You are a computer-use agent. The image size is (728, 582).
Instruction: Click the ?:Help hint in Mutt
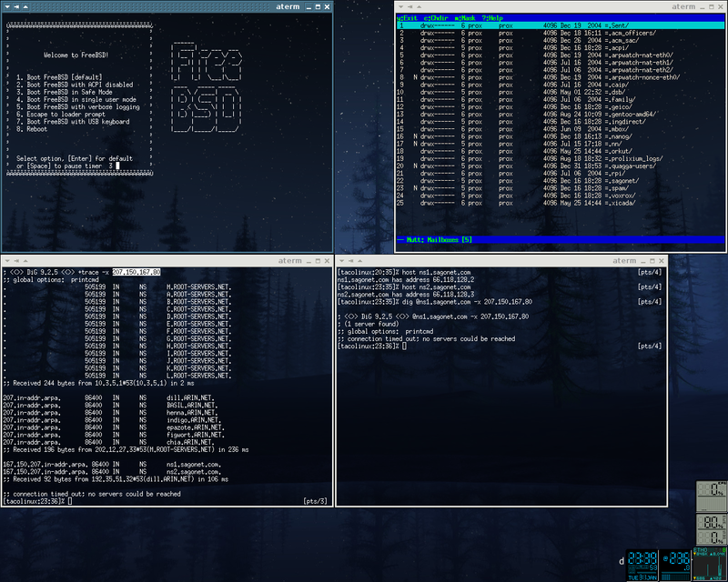pos(492,18)
